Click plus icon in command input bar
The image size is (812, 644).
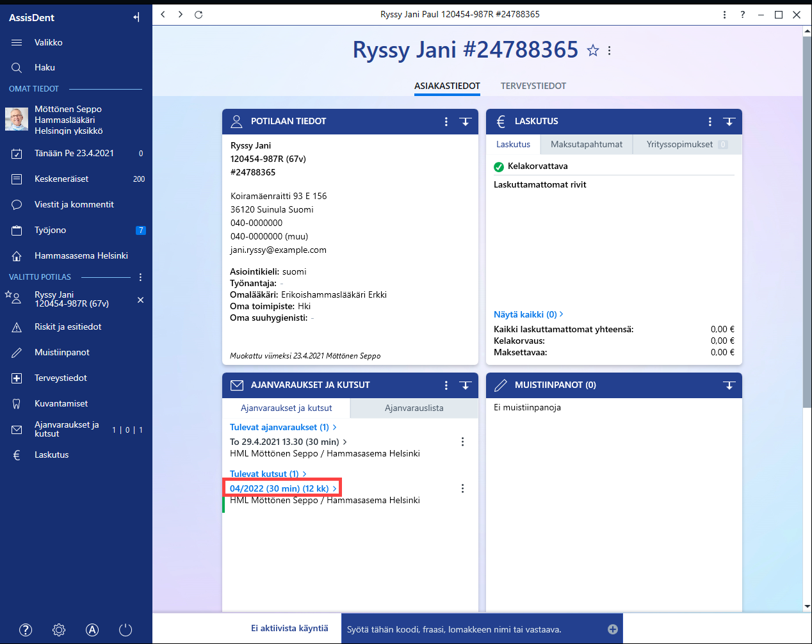click(x=613, y=629)
